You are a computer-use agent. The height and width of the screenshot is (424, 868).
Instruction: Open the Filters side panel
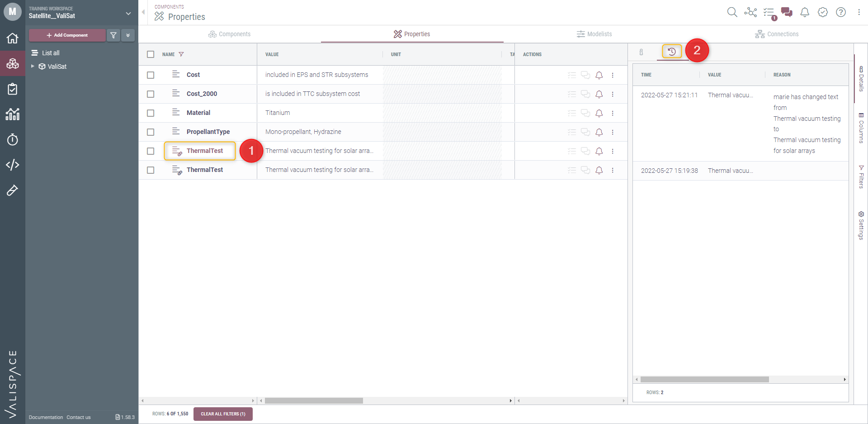pos(861,176)
